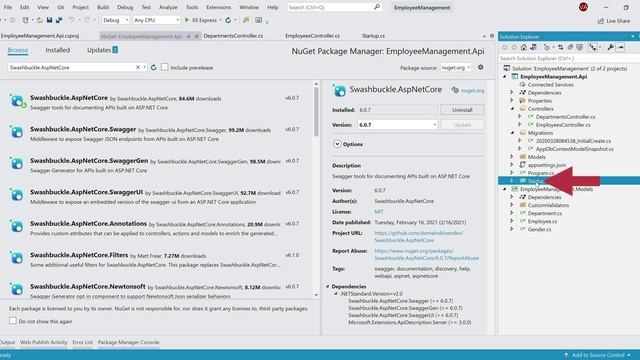Click Solution Explorer Home icon

[x=524, y=47]
